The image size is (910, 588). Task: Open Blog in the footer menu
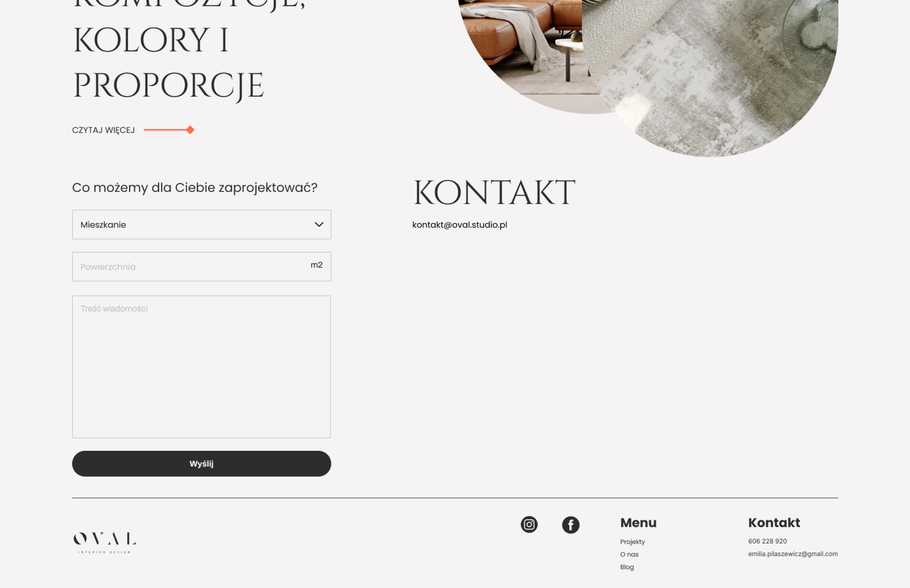627,567
